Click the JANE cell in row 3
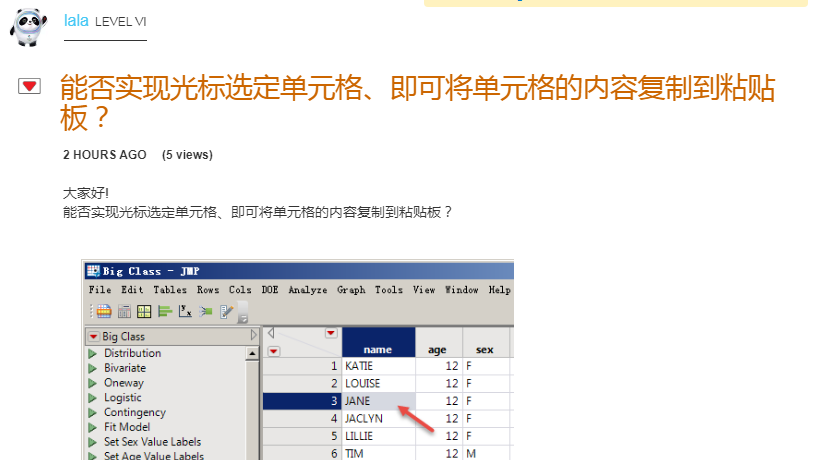832x460 pixels. [379, 401]
